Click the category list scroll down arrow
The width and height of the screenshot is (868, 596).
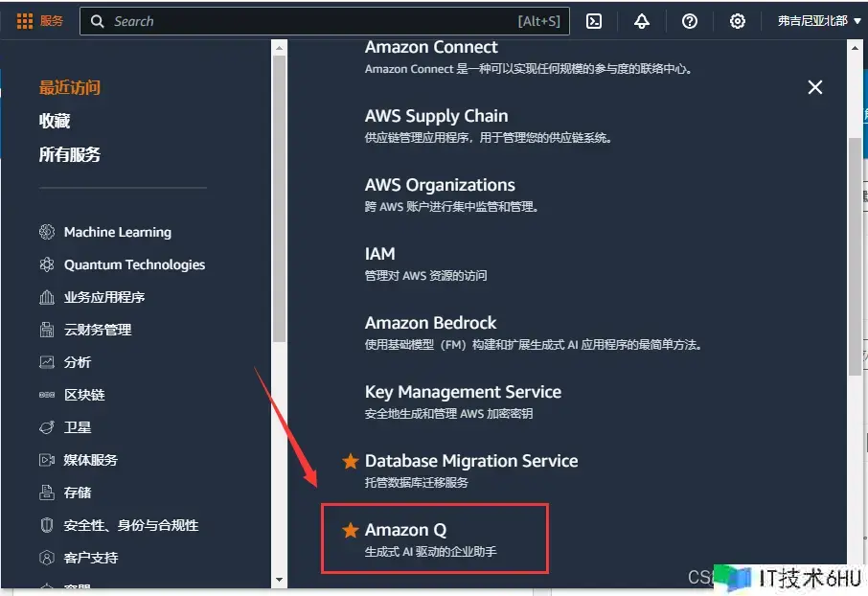[279, 580]
